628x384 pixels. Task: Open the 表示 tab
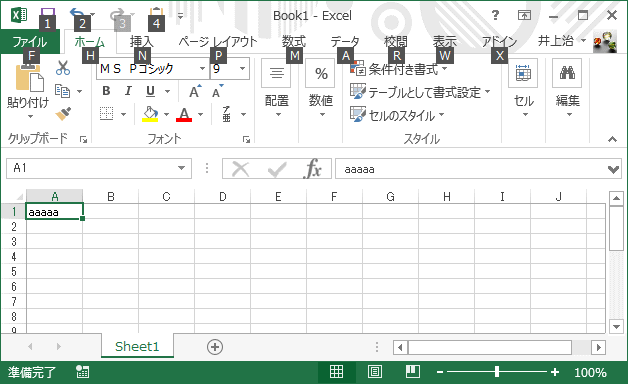[445, 41]
